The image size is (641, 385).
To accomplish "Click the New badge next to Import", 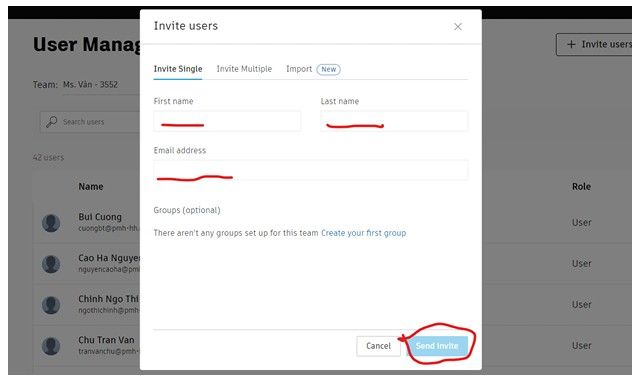I will click(329, 69).
